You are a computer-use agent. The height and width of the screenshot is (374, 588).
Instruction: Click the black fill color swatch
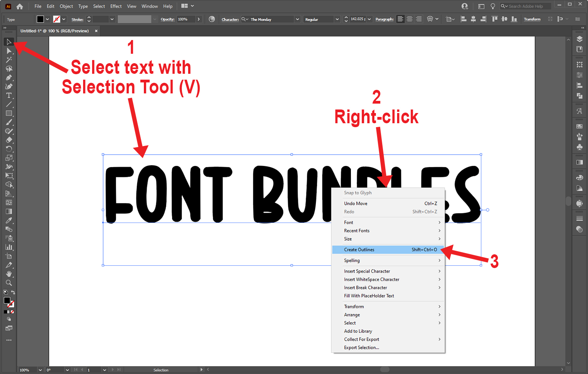click(x=40, y=19)
